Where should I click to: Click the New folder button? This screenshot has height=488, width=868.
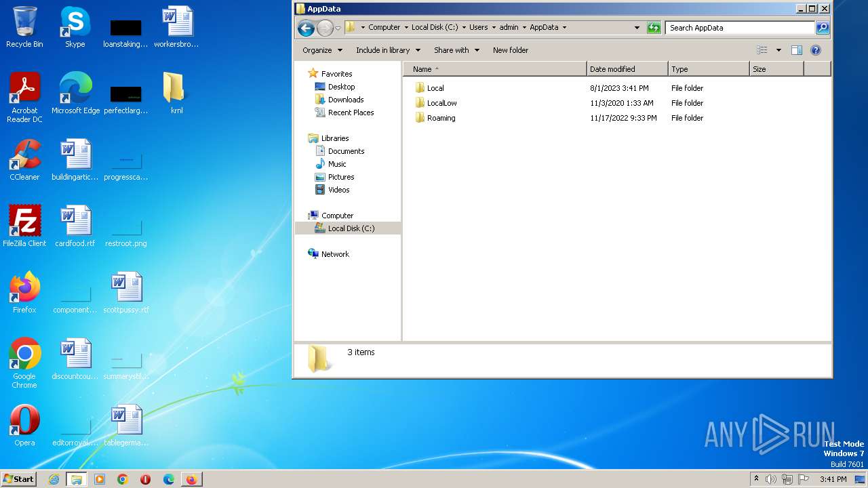tap(511, 50)
